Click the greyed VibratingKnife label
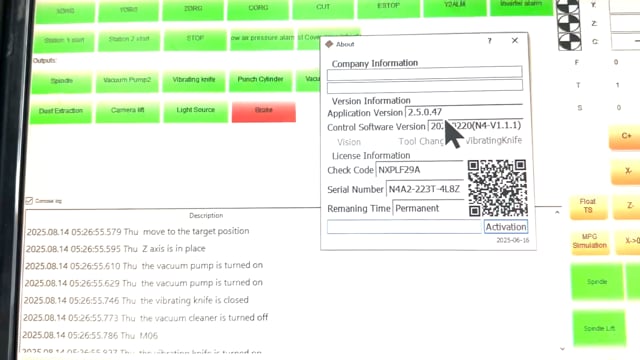 pos(493,140)
